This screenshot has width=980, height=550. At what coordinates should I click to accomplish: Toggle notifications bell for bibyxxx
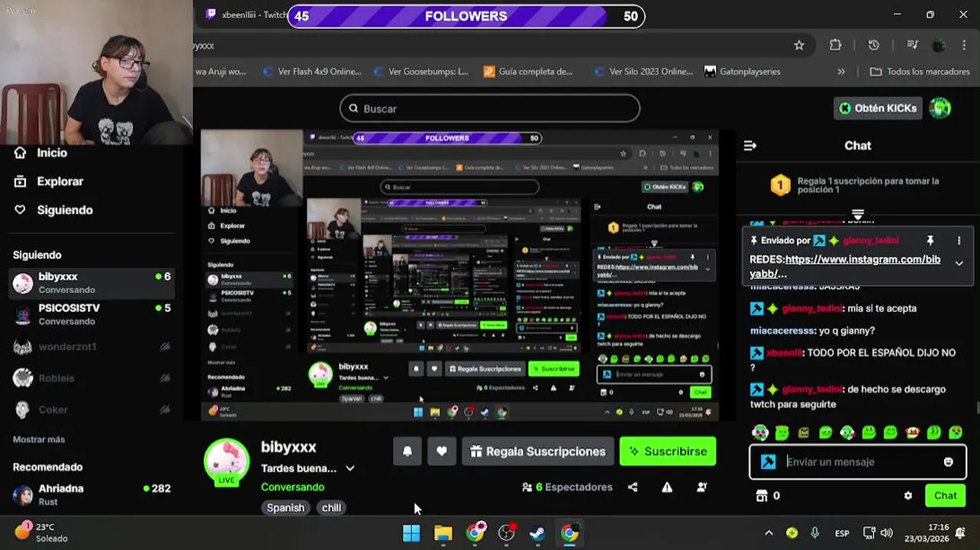(407, 451)
